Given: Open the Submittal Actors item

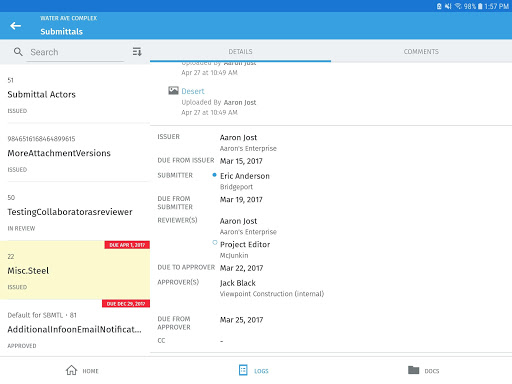Looking at the screenshot, I should [x=75, y=95].
